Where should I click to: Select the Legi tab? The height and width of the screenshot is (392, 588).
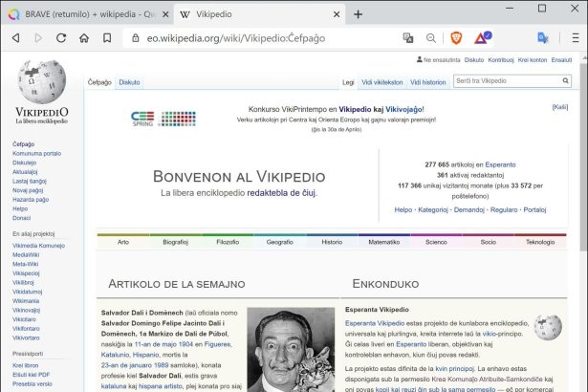pos(348,82)
